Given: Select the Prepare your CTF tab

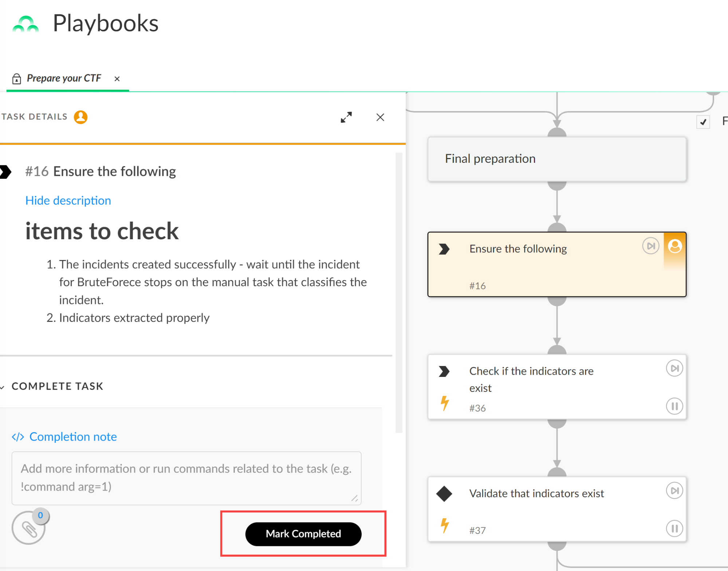Looking at the screenshot, I should click(x=64, y=78).
